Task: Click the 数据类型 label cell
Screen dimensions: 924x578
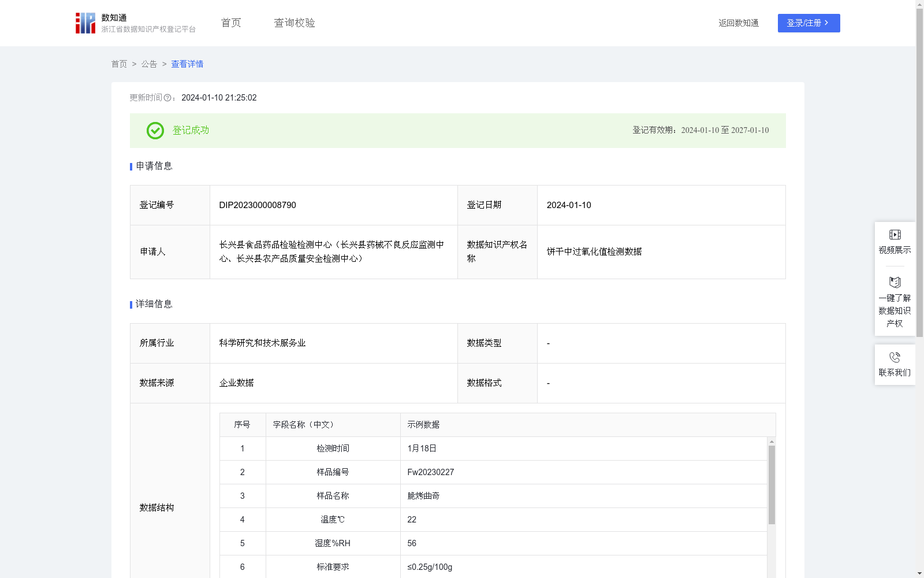Action: [497, 343]
